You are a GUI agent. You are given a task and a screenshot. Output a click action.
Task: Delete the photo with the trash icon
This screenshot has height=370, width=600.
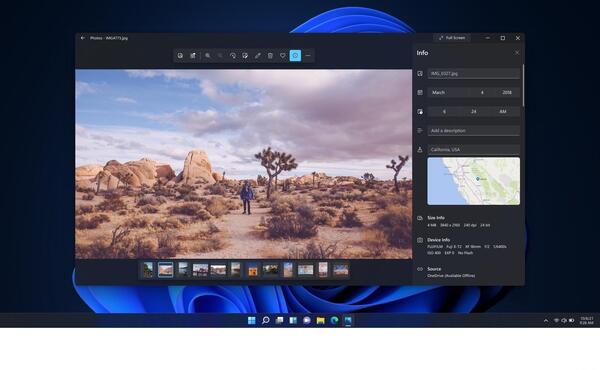click(x=270, y=55)
